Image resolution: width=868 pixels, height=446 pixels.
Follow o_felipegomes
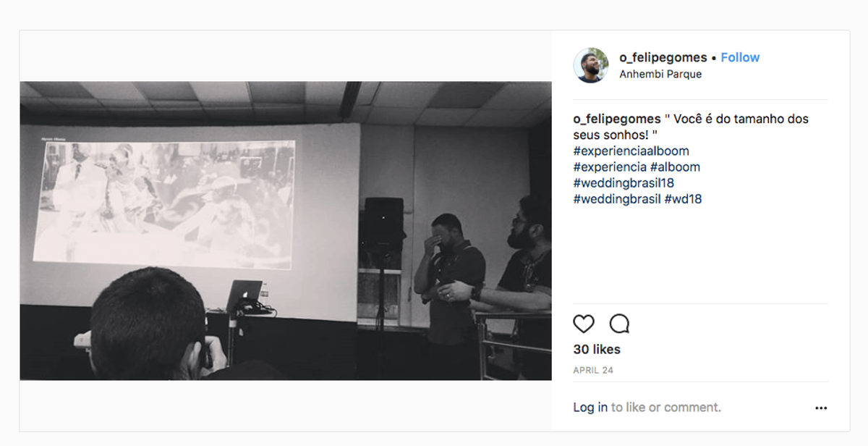tap(740, 57)
